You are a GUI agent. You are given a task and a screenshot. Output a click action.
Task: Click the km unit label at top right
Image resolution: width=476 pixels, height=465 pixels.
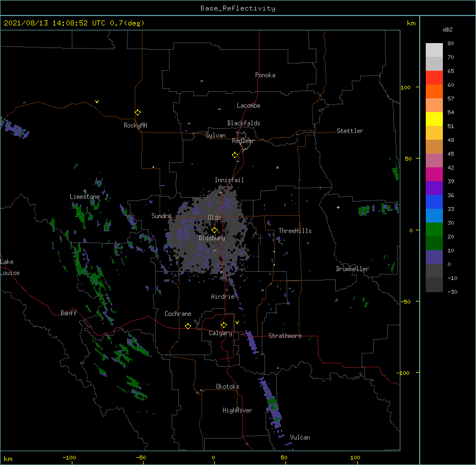411,23
